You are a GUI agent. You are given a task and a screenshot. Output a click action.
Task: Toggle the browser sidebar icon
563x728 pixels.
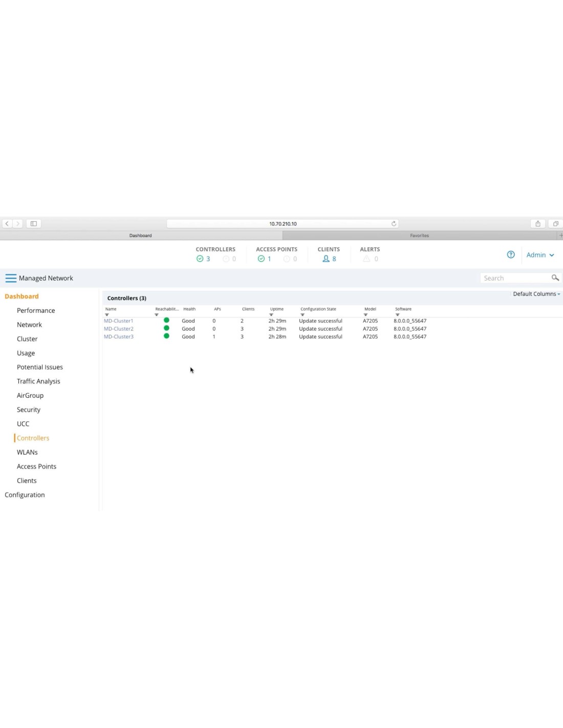(34, 224)
